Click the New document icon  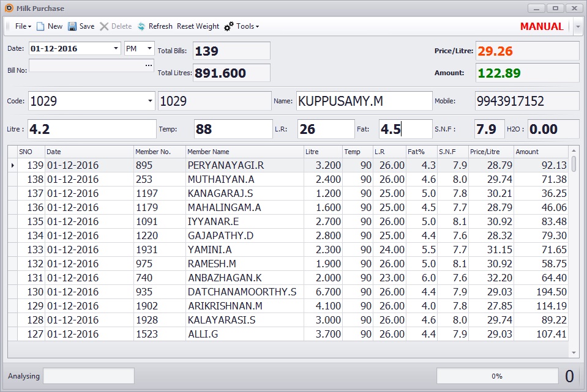(x=40, y=26)
